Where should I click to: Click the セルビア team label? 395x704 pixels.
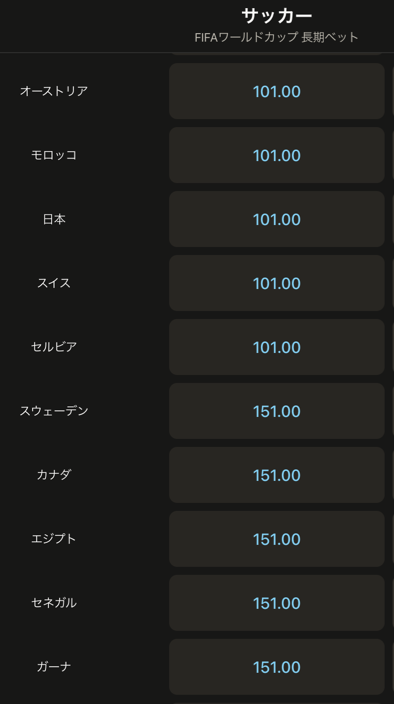pyautogui.click(x=54, y=347)
